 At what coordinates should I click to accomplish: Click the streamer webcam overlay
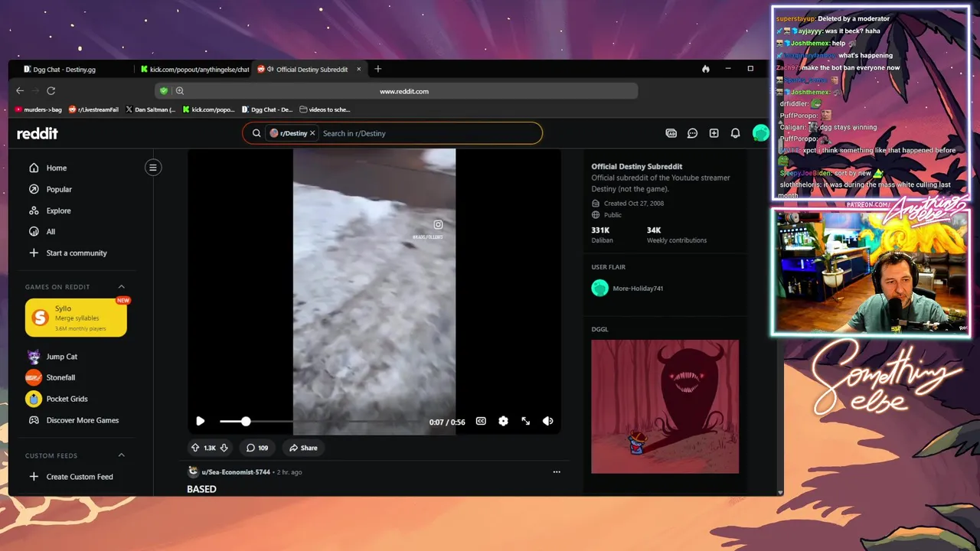(871, 272)
